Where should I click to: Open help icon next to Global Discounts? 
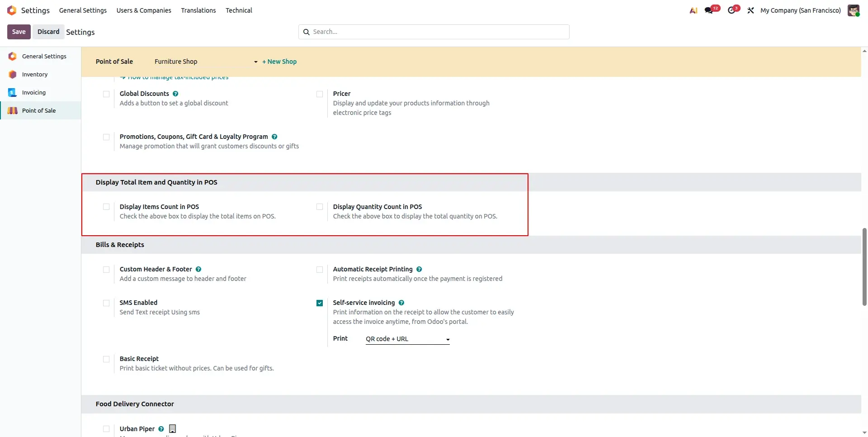pyautogui.click(x=175, y=94)
